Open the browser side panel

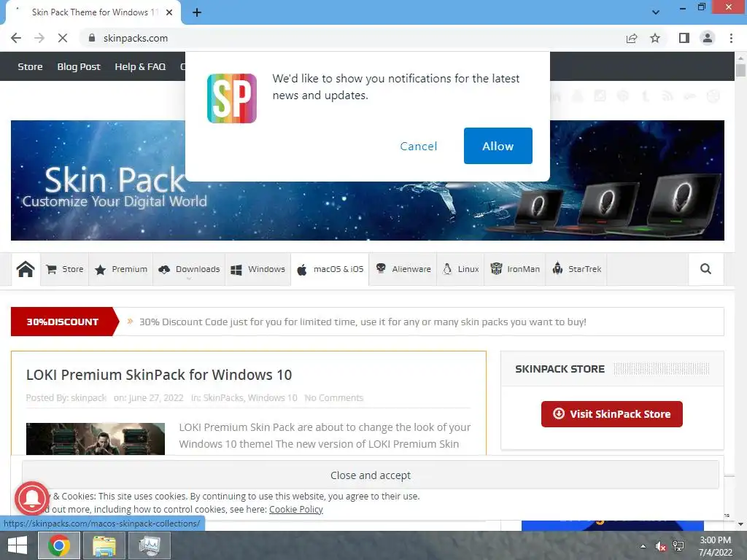tap(684, 38)
